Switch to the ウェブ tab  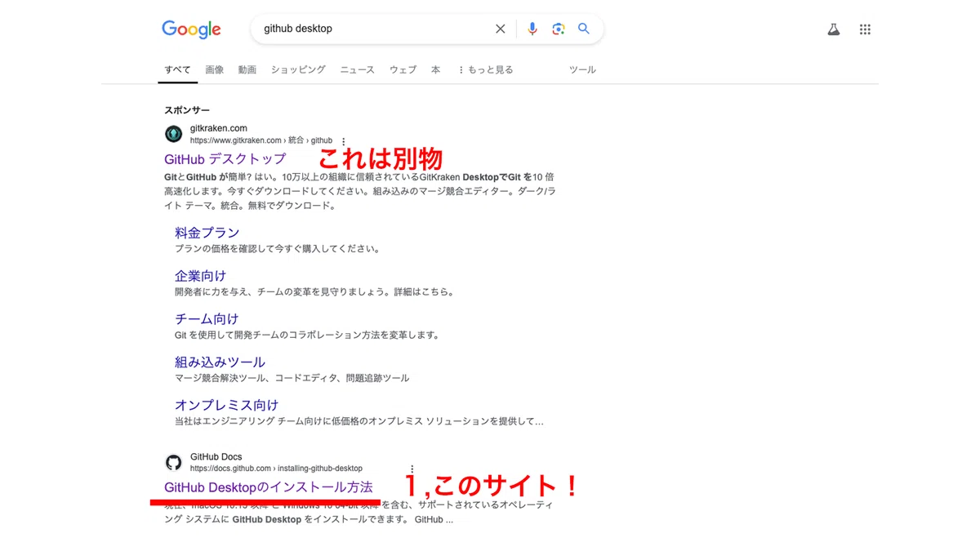click(403, 70)
